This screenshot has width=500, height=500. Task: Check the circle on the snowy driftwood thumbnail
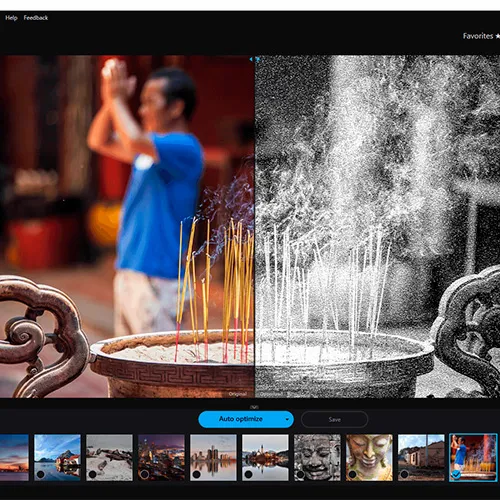tap(93, 474)
